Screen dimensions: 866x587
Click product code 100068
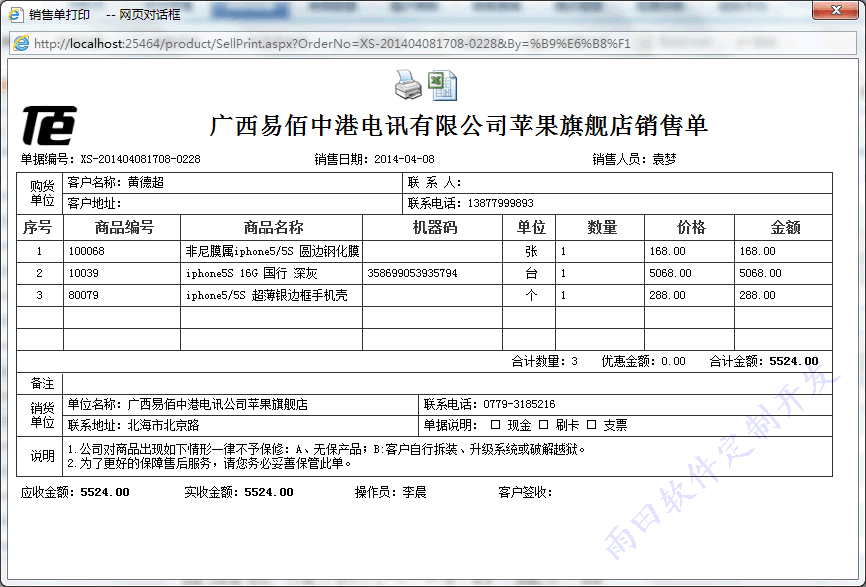86,251
